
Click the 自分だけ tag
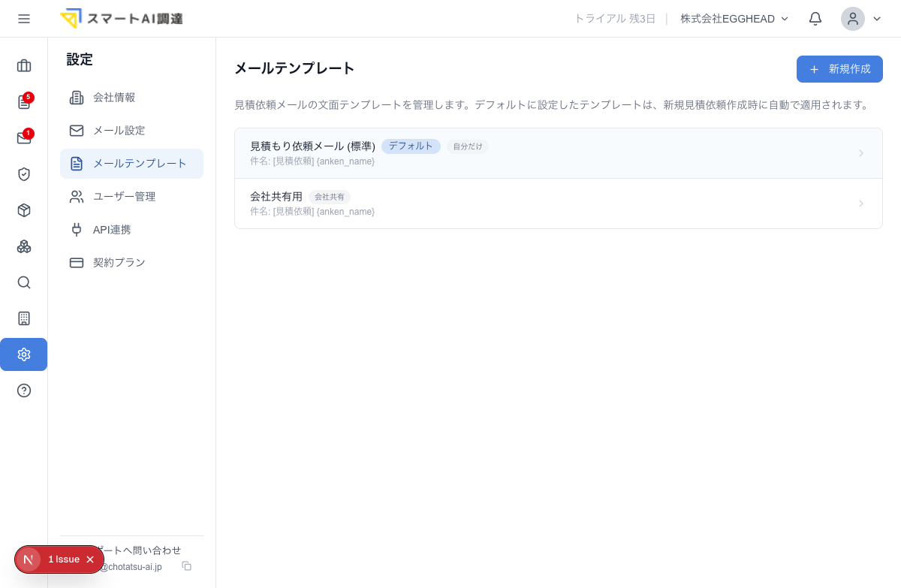click(x=468, y=147)
